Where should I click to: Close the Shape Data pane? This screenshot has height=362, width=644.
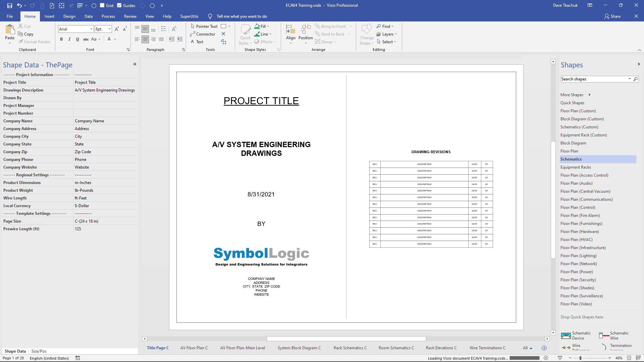click(135, 64)
